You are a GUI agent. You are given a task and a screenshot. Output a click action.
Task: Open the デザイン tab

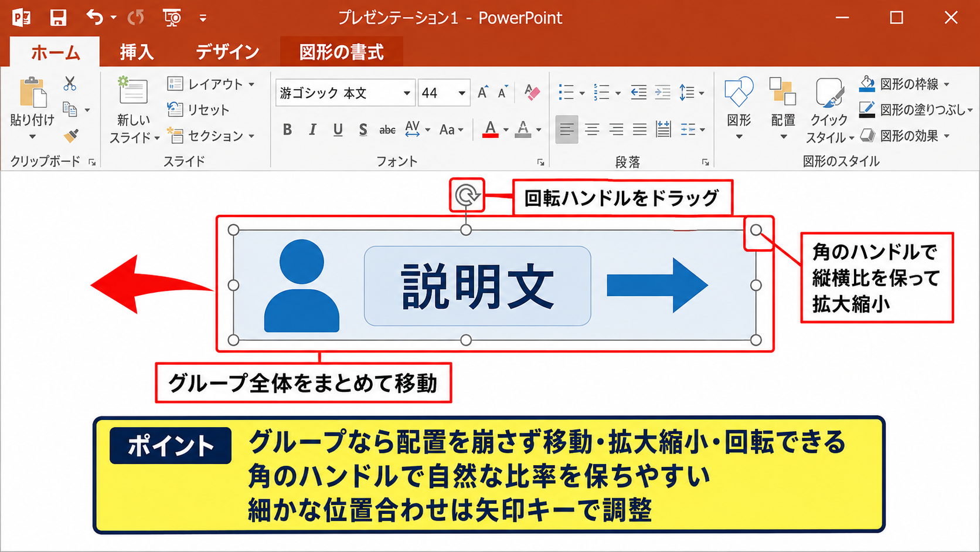click(227, 52)
